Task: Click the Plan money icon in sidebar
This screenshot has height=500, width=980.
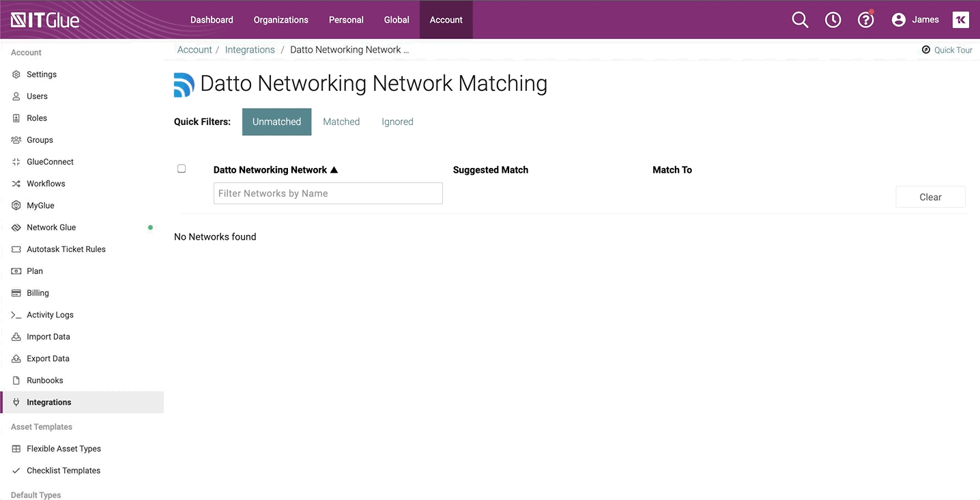Action: 16,271
